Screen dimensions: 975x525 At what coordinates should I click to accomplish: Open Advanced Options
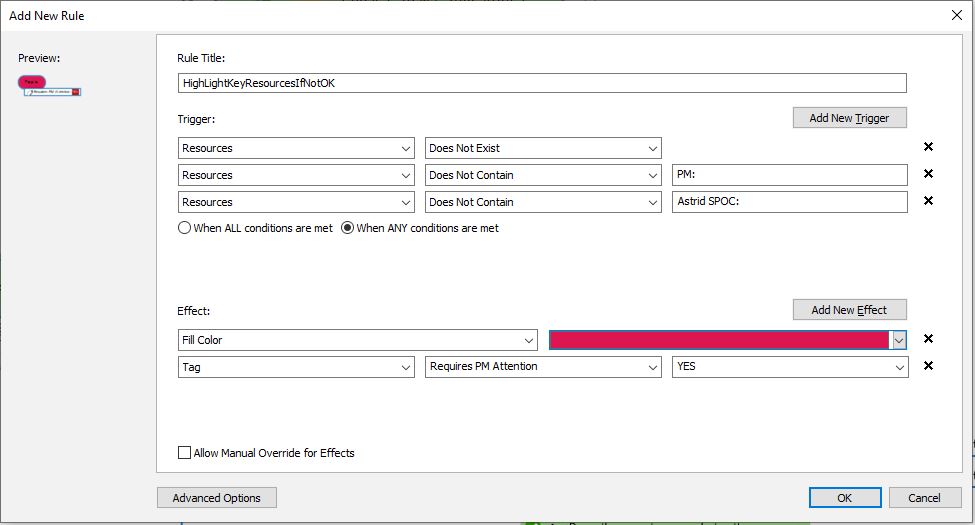click(216, 498)
